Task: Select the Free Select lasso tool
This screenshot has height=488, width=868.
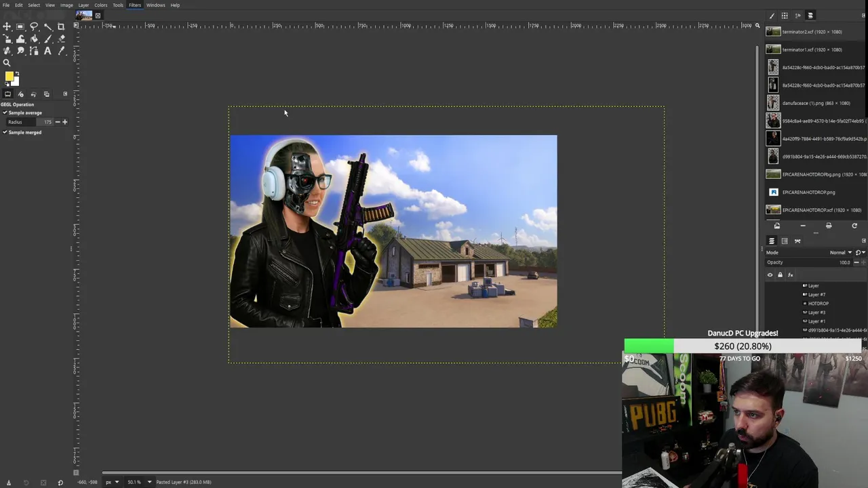Action: tap(34, 27)
